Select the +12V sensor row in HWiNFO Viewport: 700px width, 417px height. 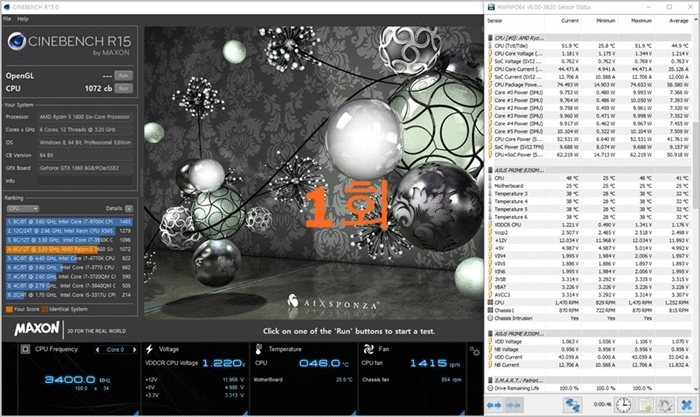tap(588, 240)
